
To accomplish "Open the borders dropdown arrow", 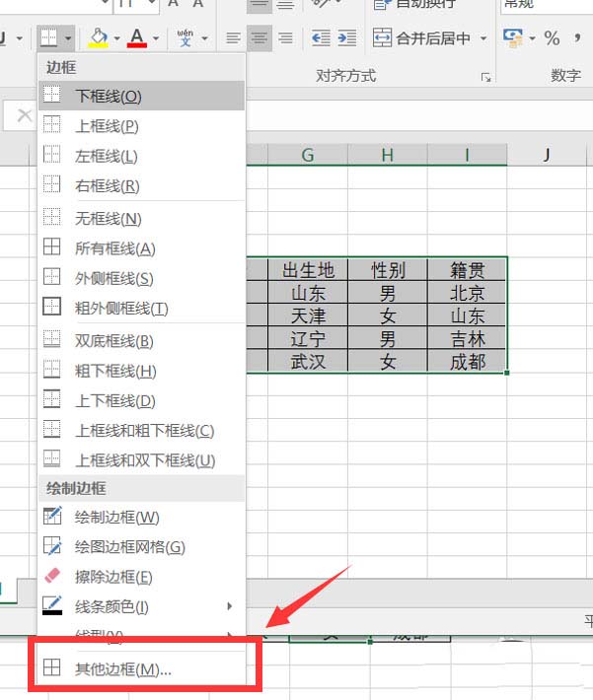I will (x=68, y=38).
